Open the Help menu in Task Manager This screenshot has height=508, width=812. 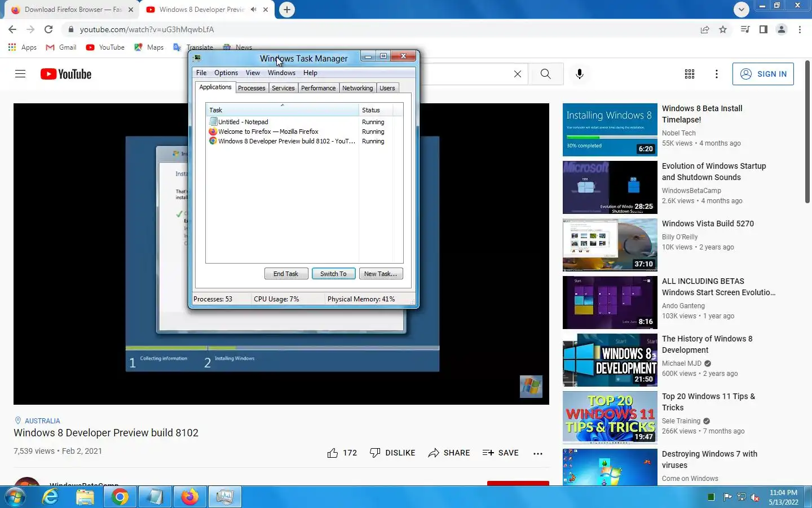(x=310, y=73)
